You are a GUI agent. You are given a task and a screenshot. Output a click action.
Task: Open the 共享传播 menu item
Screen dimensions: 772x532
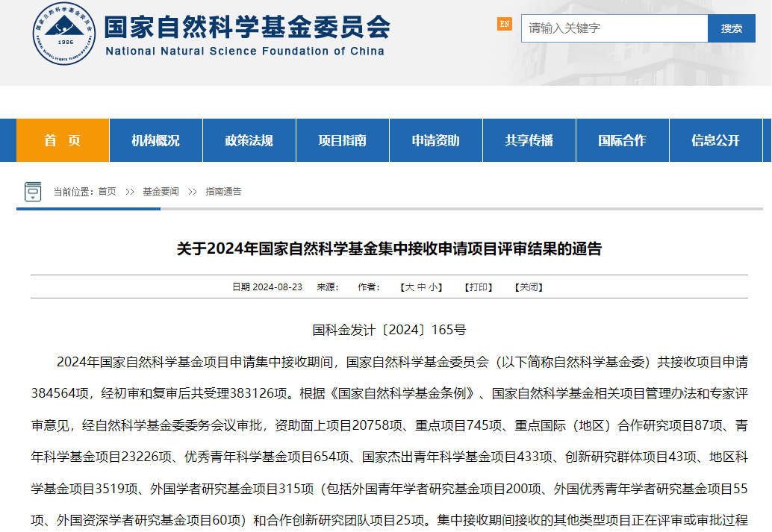point(529,140)
